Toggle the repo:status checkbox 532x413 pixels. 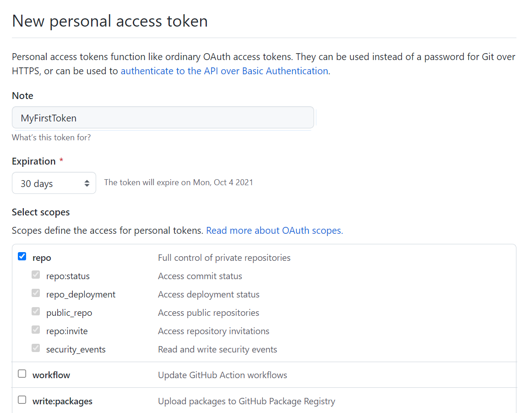pyautogui.click(x=36, y=275)
